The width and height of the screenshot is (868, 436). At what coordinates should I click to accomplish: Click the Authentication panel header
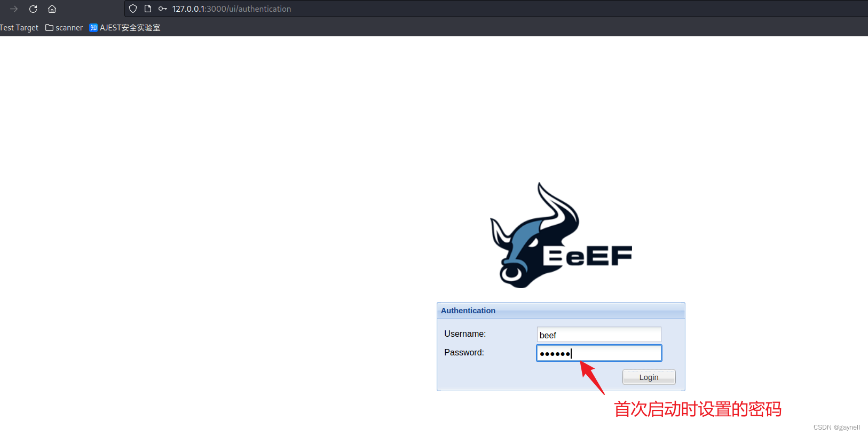click(561, 311)
